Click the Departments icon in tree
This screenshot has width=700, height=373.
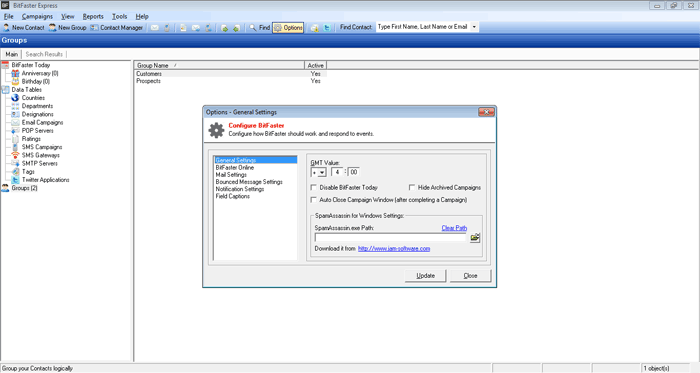(15, 106)
